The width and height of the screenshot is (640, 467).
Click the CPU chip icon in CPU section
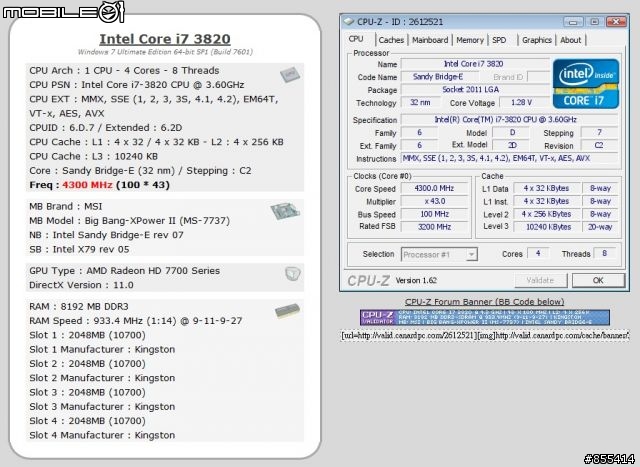(x=290, y=74)
